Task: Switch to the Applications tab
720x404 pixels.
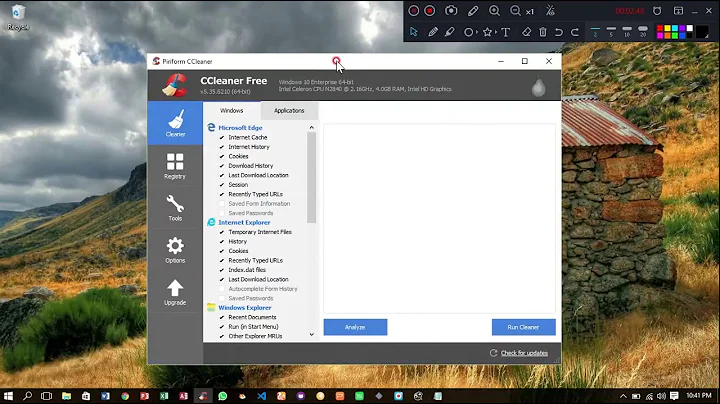Action: tap(289, 111)
